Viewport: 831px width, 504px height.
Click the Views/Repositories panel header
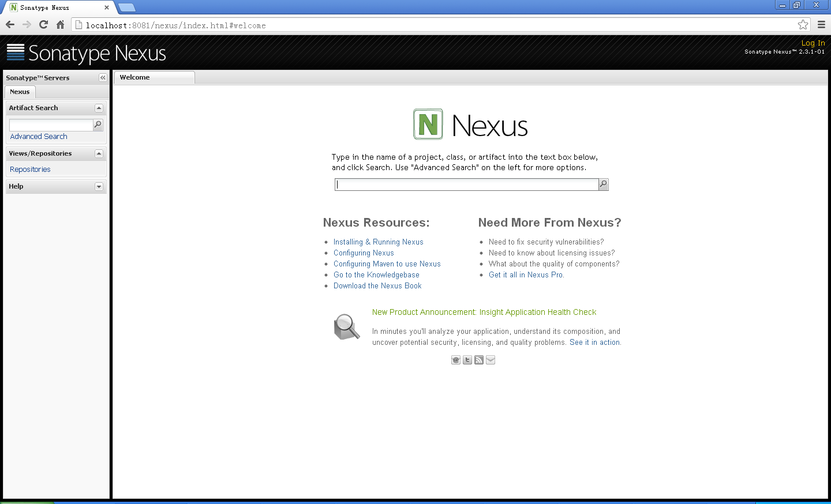[x=56, y=153]
